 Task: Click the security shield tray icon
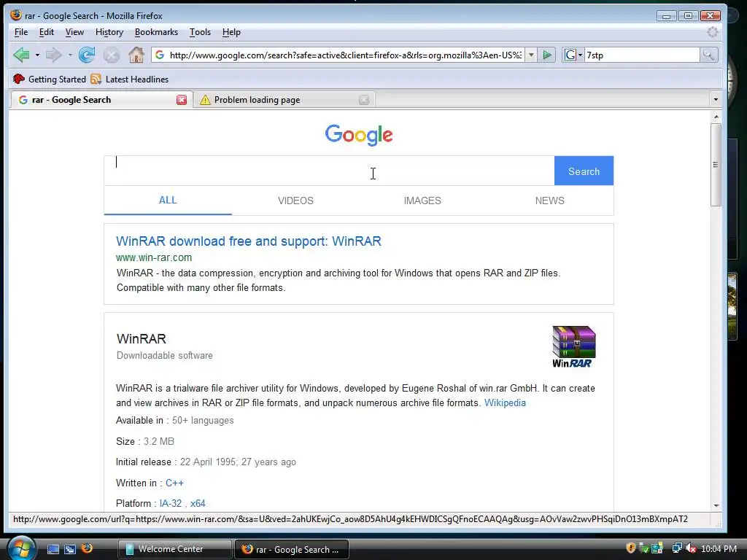[631, 548]
